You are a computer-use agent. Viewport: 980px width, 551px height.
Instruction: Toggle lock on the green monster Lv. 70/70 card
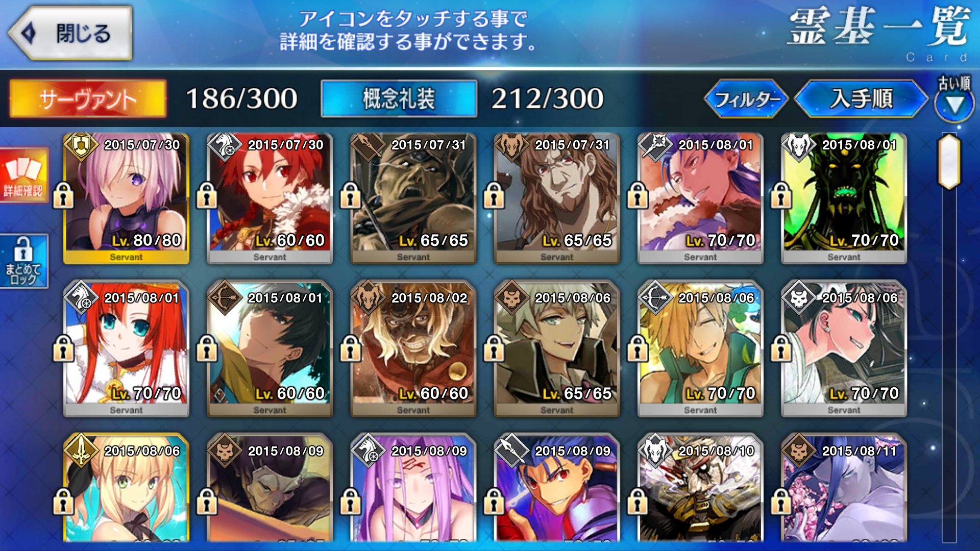[x=781, y=196]
